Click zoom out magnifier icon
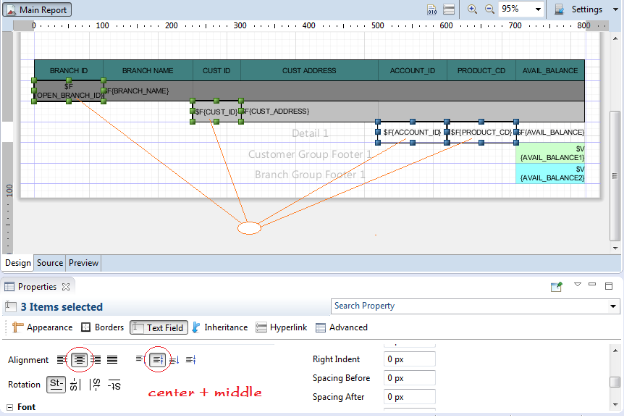Screen dimensions: 624x417 (x=489, y=8)
